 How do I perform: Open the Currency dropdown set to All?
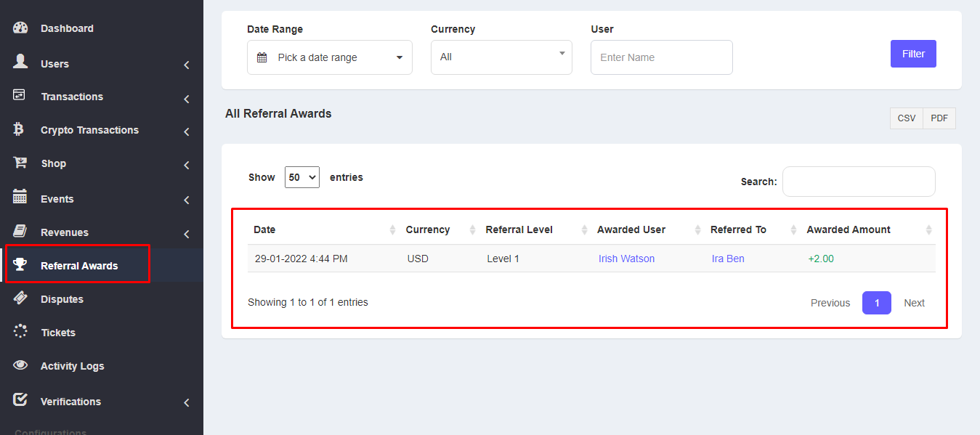[501, 57]
